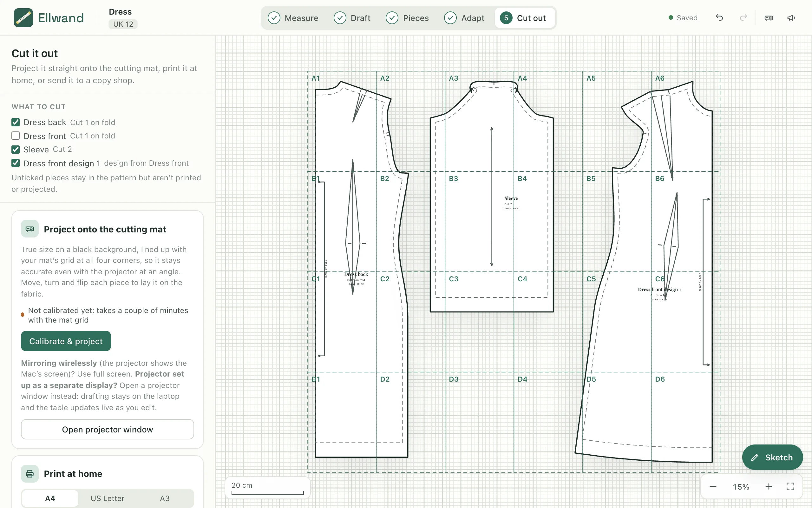Go to the Draft step
812x508 pixels.
pyautogui.click(x=352, y=18)
